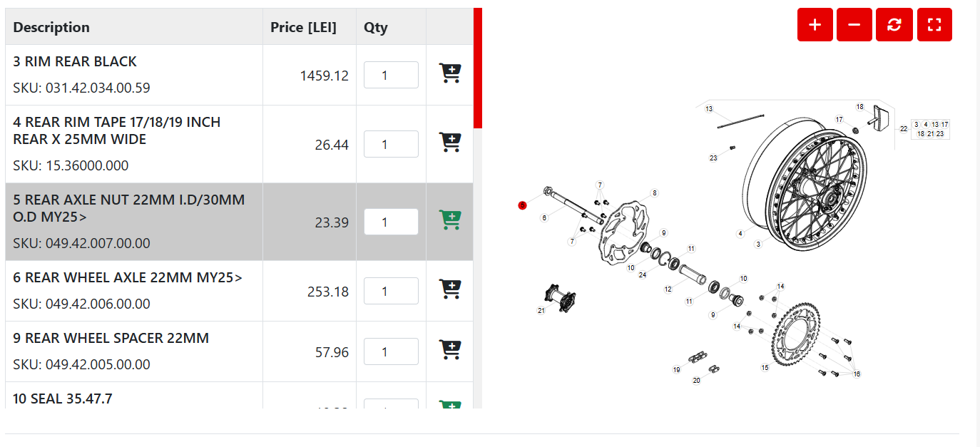Zoom into the parts diagram

(815, 24)
